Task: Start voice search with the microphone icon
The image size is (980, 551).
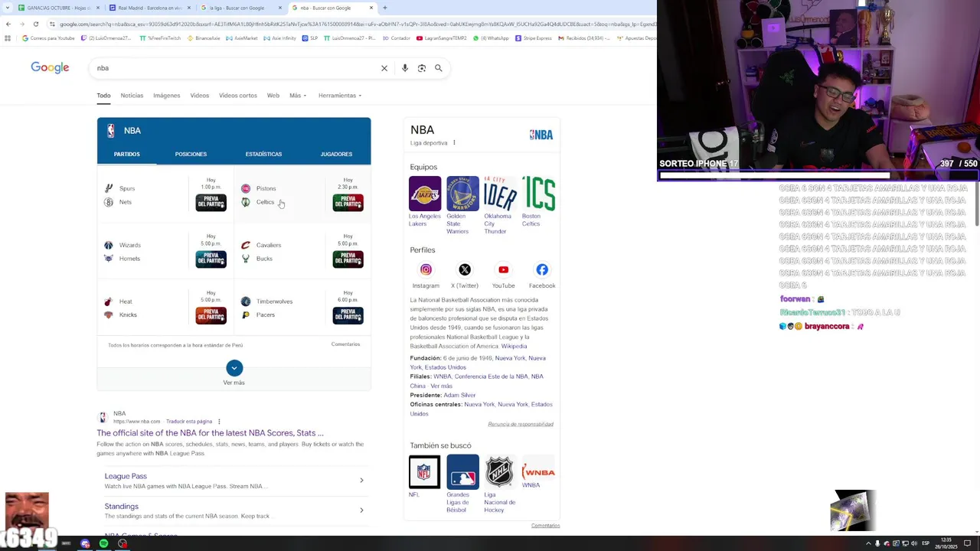Action: point(405,68)
